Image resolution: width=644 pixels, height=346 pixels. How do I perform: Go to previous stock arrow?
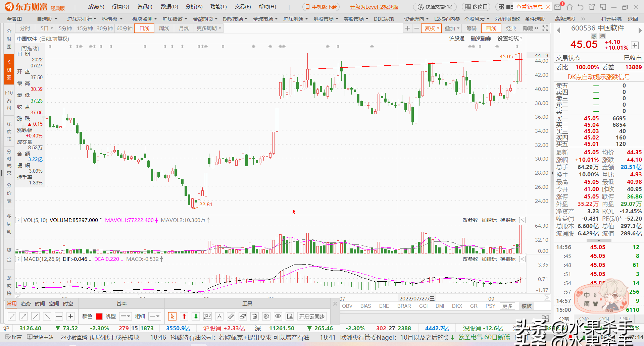(559, 30)
